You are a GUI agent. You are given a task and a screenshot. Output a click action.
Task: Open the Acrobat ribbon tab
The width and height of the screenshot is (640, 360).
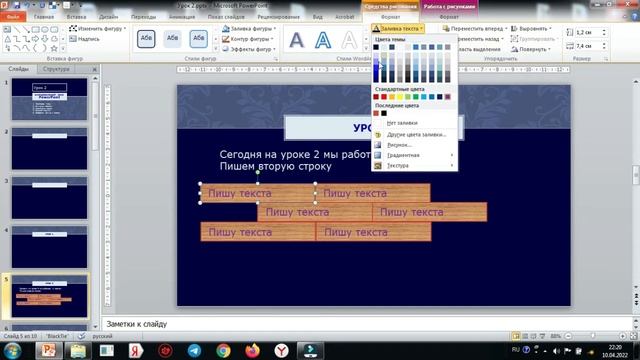click(344, 17)
